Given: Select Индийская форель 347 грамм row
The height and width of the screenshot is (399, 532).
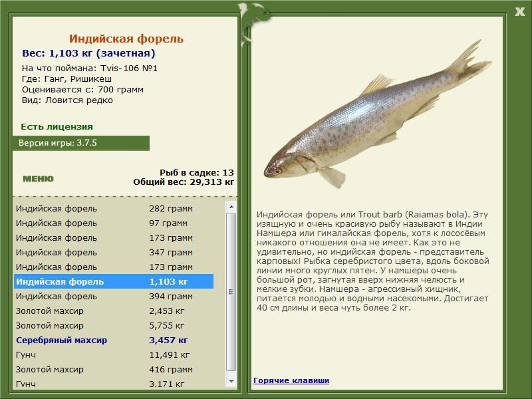Looking at the screenshot, I should click(x=114, y=253).
